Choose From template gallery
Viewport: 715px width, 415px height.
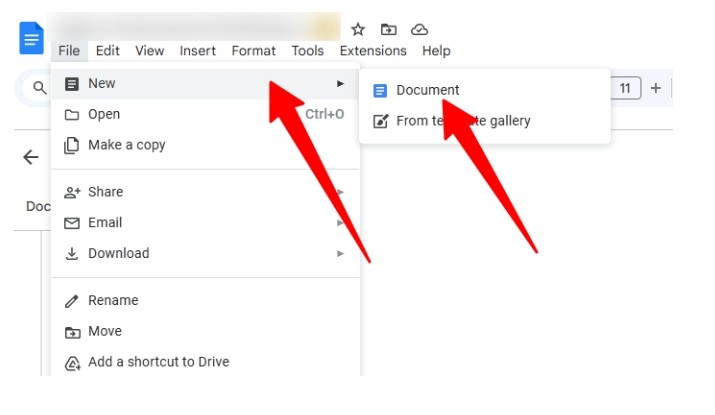tap(485, 121)
